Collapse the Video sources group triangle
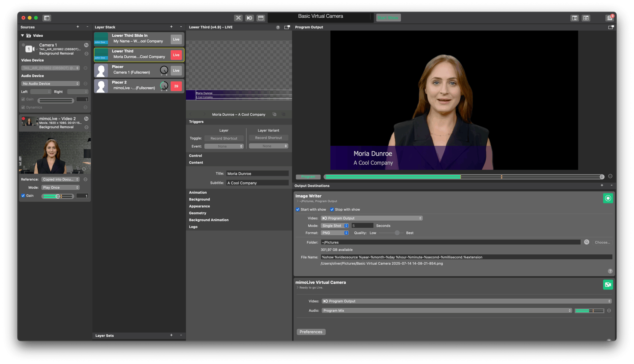Viewport: 634px width, 364px height. (x=22, y=35)
